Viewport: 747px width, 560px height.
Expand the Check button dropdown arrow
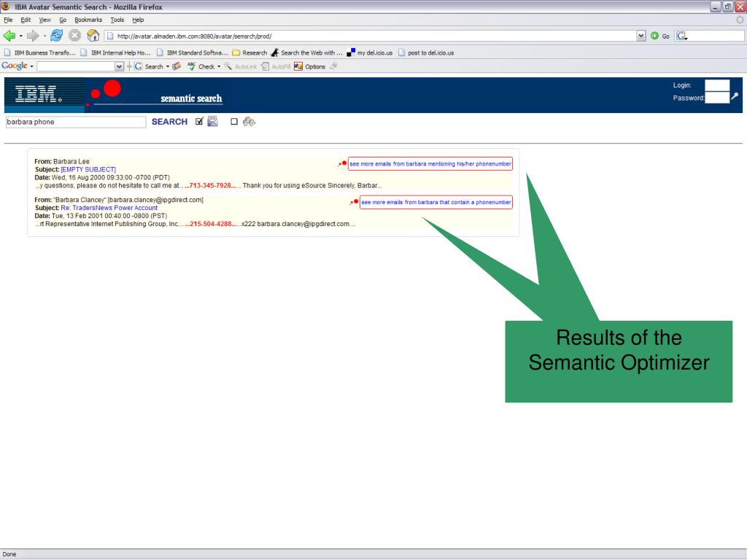coord(219,66)
